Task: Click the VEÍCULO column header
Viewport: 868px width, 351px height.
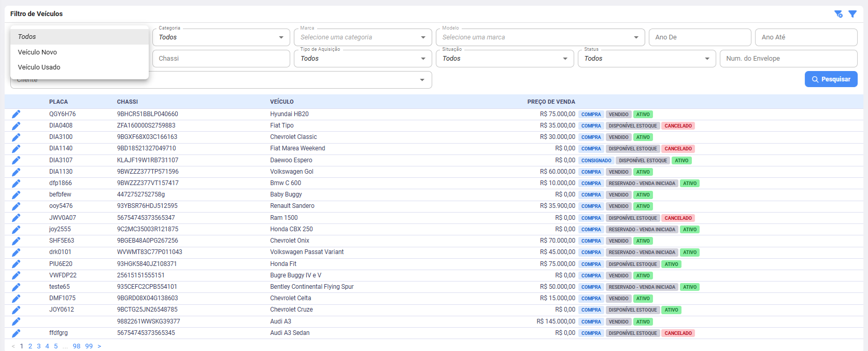Action: [282, 102]
